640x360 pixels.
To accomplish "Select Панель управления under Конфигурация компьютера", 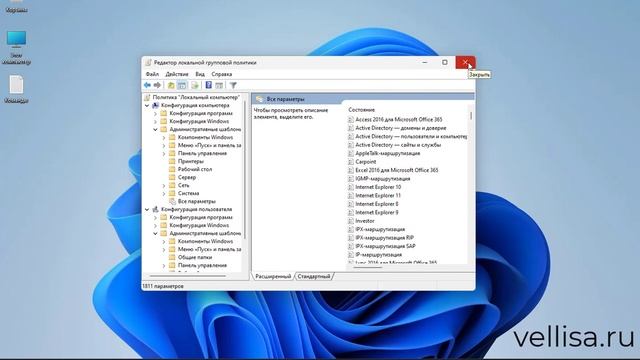I will click(x=202, y=153).
